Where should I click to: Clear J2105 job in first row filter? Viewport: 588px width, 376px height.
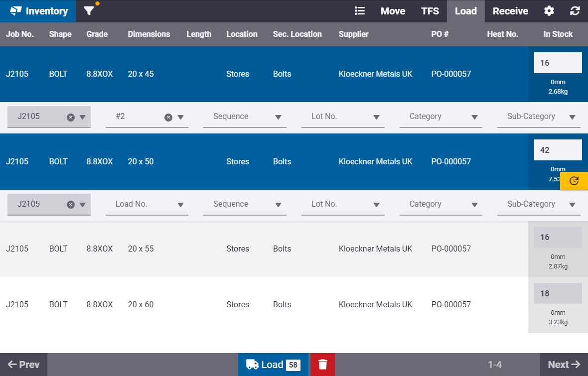pyautogui.click(x=71, y=117)
